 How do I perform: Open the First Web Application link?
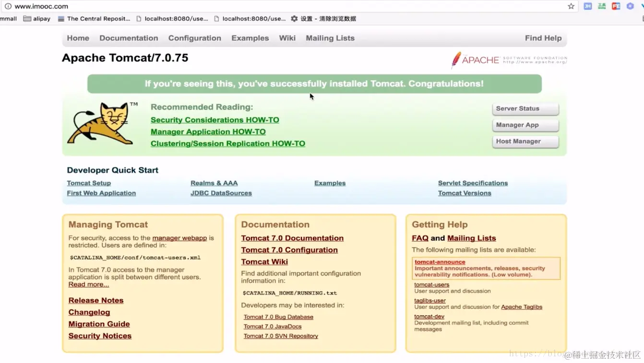[101, 193]
